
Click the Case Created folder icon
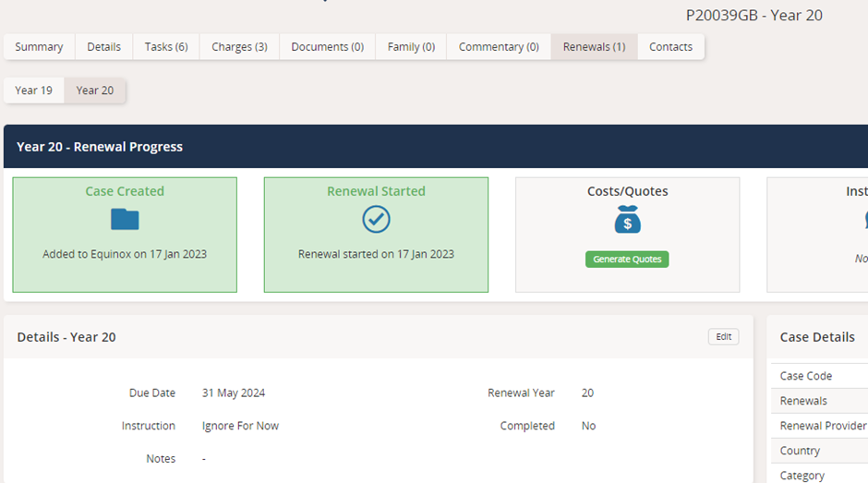click(125, 220)
